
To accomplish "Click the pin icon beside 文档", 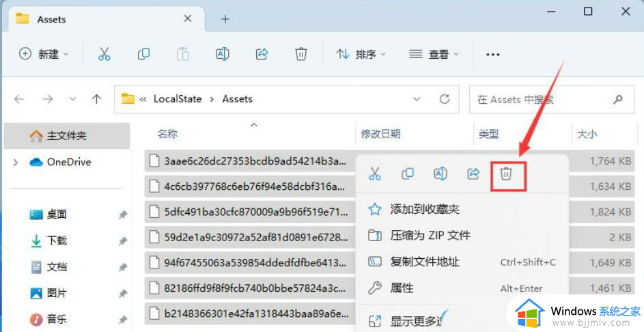I will tap(122, 267).
